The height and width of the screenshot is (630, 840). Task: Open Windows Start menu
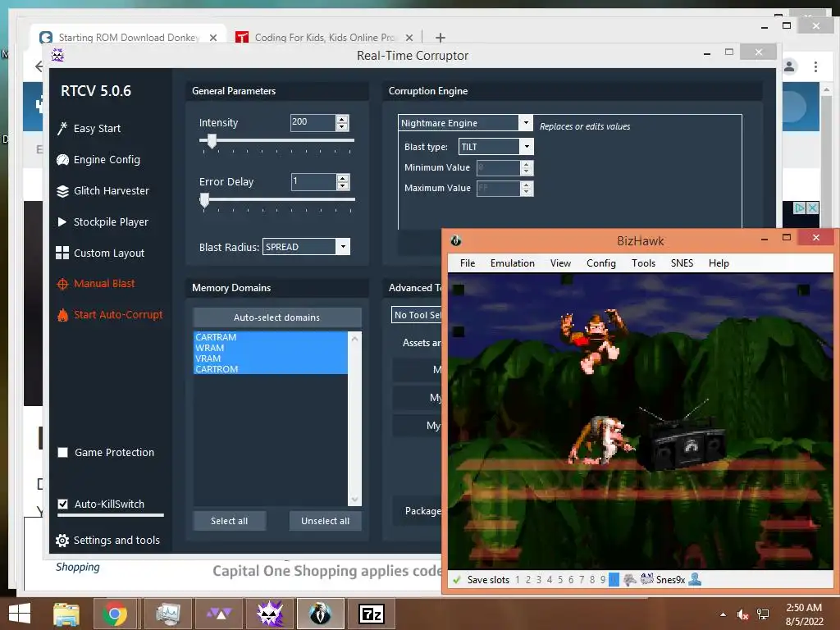[x=20, y=614]
